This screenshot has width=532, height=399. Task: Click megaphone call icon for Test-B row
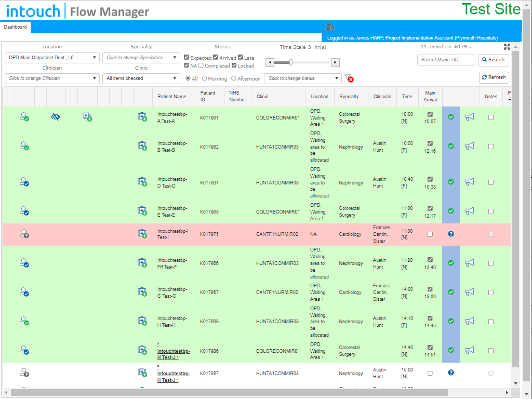tap(470, 146)
